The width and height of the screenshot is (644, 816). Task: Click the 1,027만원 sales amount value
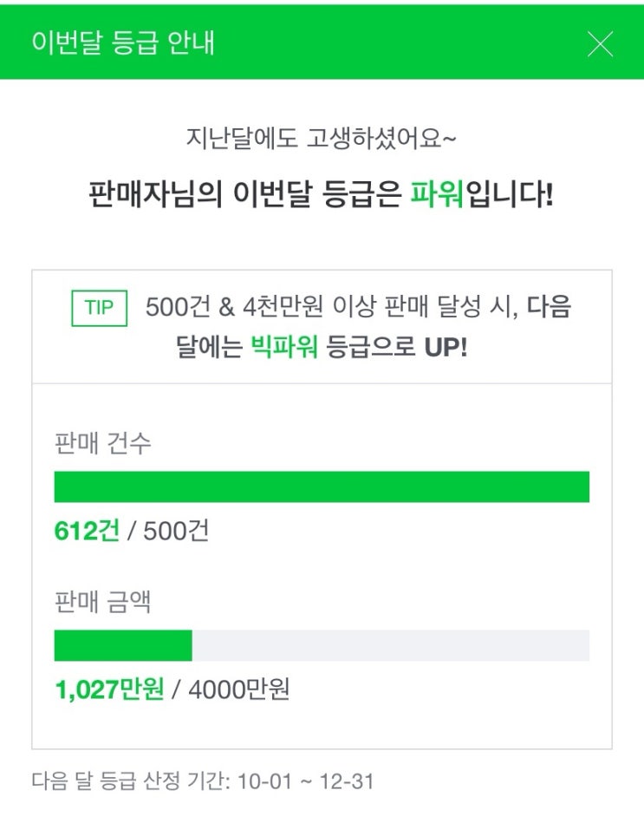[x=108, y=690]
